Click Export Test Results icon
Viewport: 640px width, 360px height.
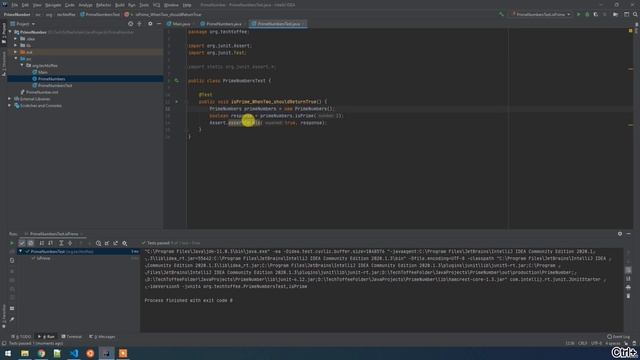point(116,243)
